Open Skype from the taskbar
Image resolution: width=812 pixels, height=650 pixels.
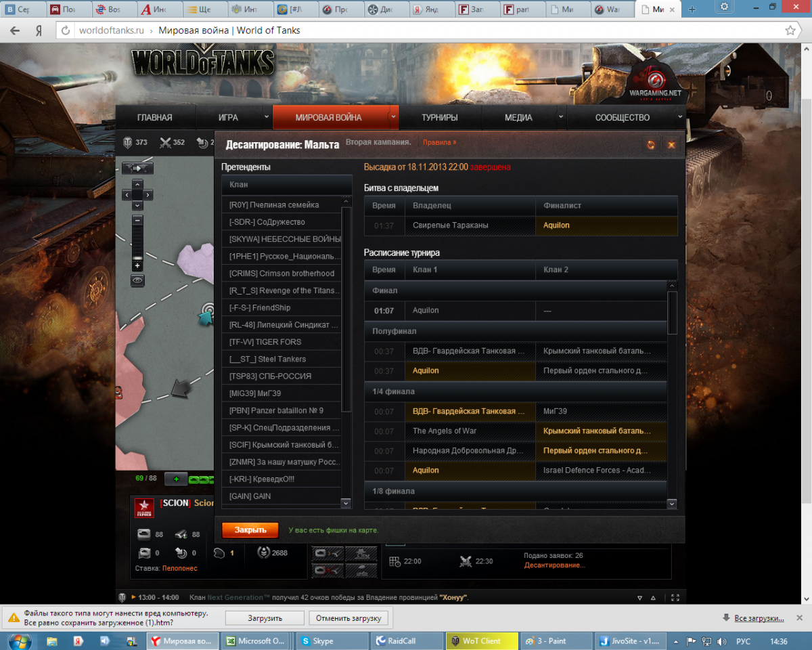[x=332, y=641]
